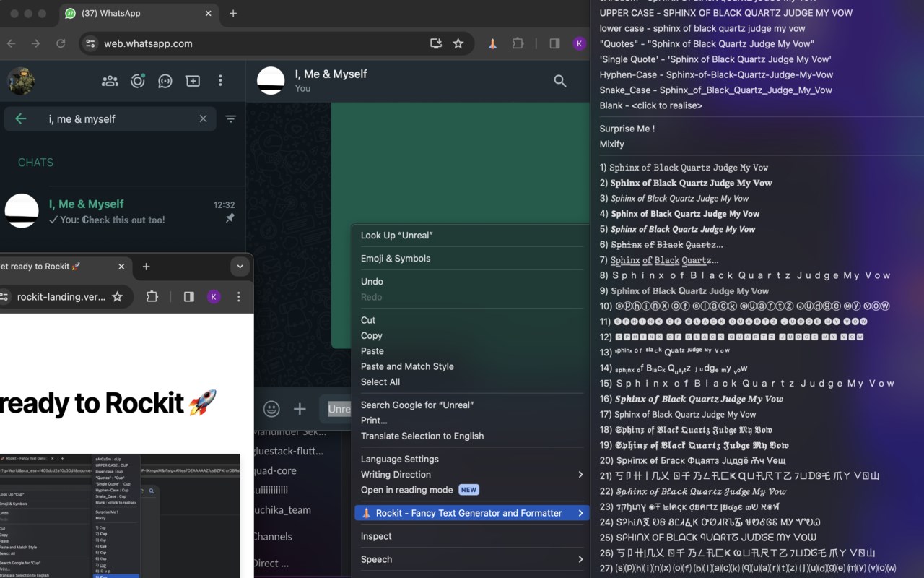Open the Chrome three-dot menu in the Rockit landing window
The height and width of the screenshot is (578, 924).
[238, 296]
